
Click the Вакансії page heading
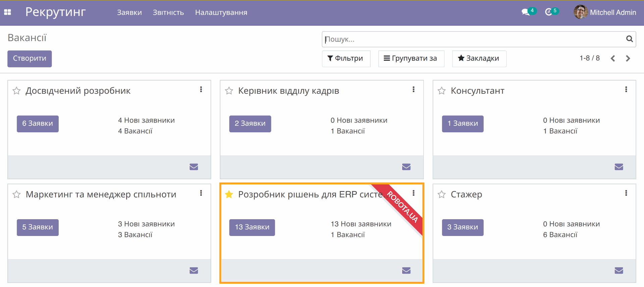(27, 38)
